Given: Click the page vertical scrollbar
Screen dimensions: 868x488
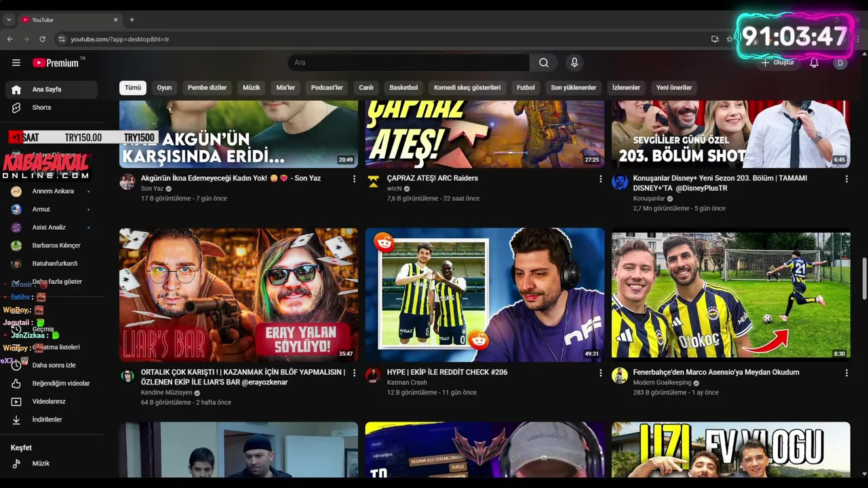Looking at the screenshot, I should [x=864, y=278].
